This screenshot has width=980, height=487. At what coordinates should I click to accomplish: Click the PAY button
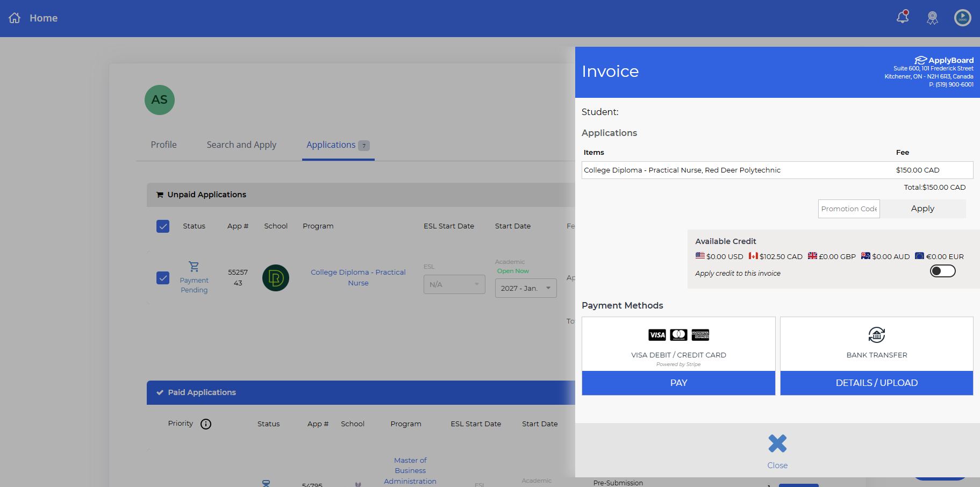tap(678, 383)
